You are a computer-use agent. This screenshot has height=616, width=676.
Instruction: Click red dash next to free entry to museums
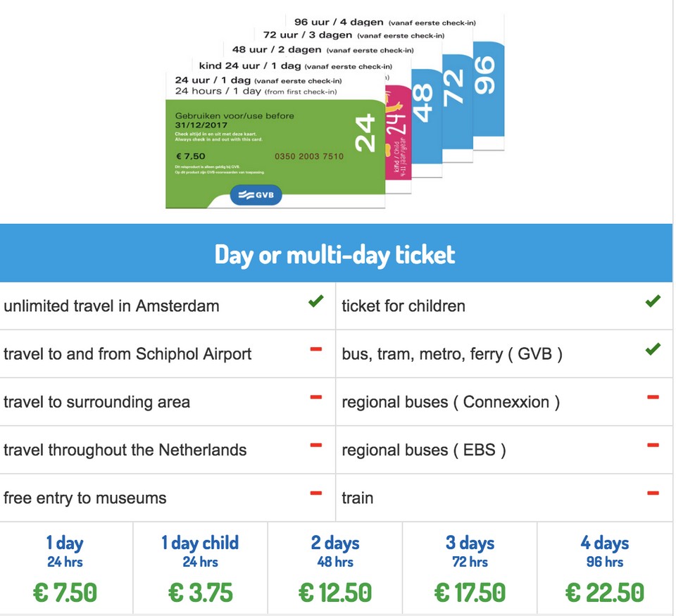[316, 494]
